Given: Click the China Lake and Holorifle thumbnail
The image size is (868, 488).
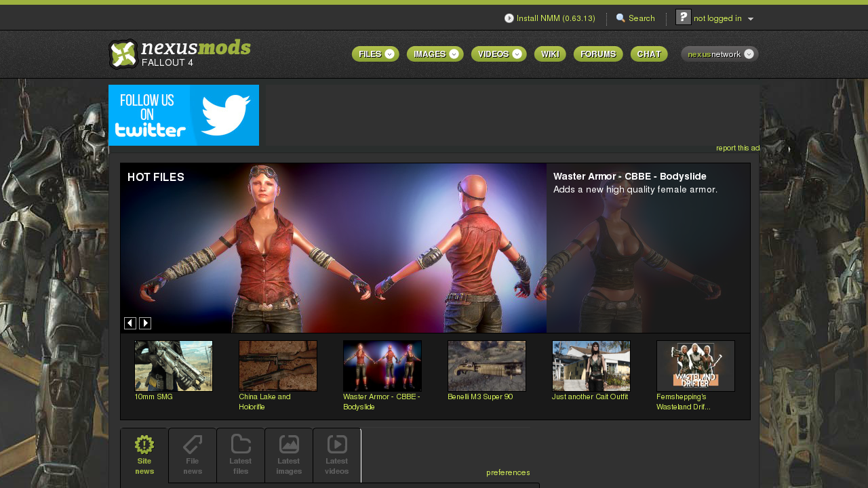Looking at the screenshot, I should pyautogui.click(x=278, y=366).
